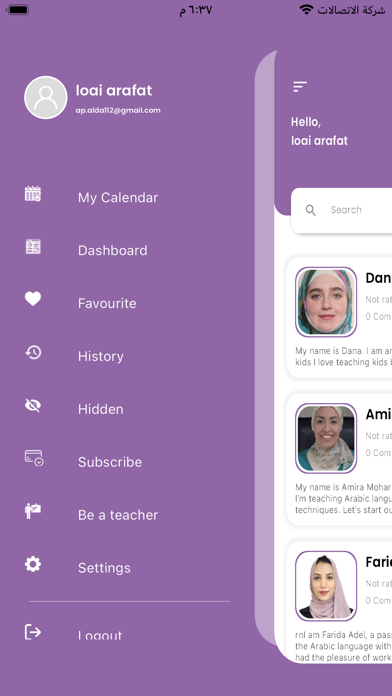Open Farida's teacher photo
This screenshot has height=696, width=392.
[x=326, y=586]
